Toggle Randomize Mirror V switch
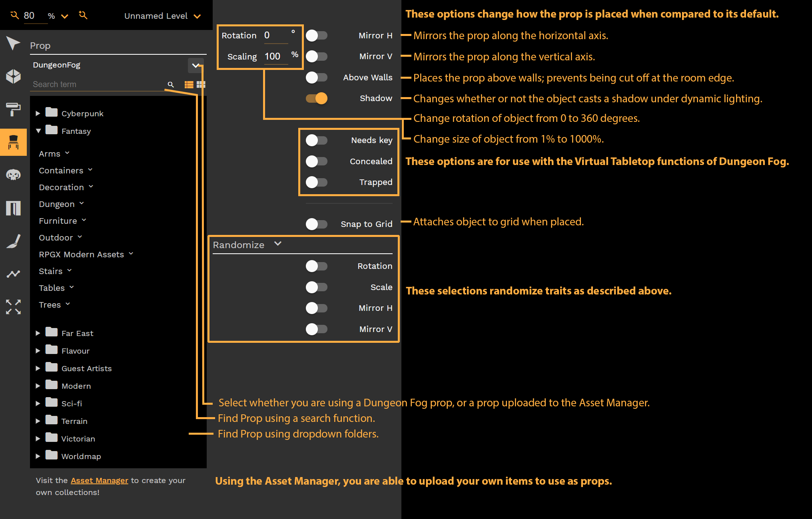 coord(316,329)
